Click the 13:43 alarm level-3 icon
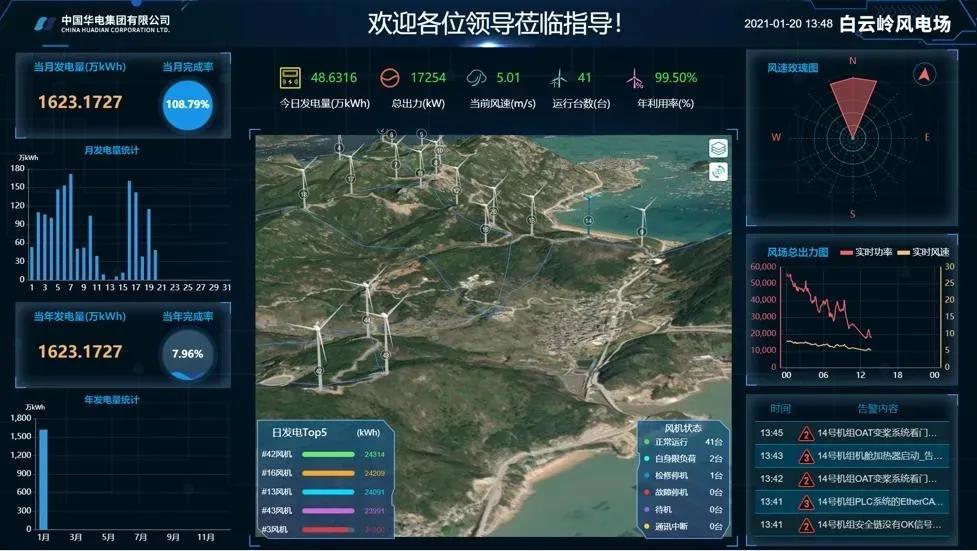The height and width of the screenshot is (551, 977). tap(806, 456)
